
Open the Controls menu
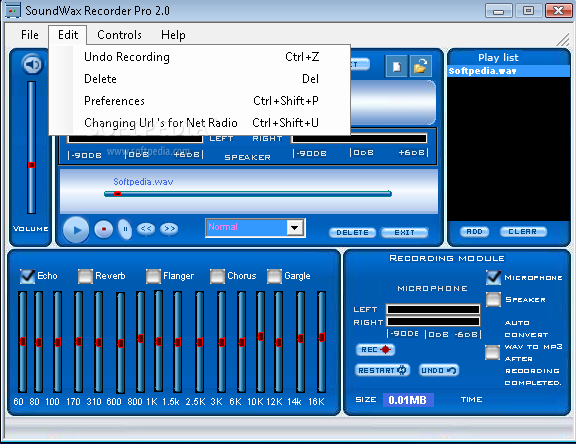tap(119, 35)
